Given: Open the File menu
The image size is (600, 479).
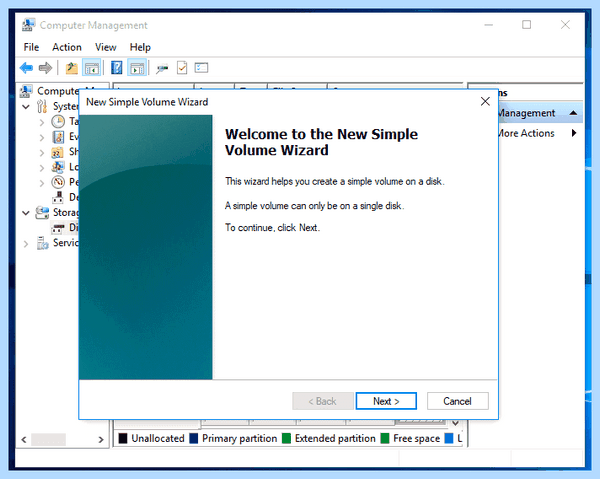Looking at the screenshot, I should click(x=31, y=47).
